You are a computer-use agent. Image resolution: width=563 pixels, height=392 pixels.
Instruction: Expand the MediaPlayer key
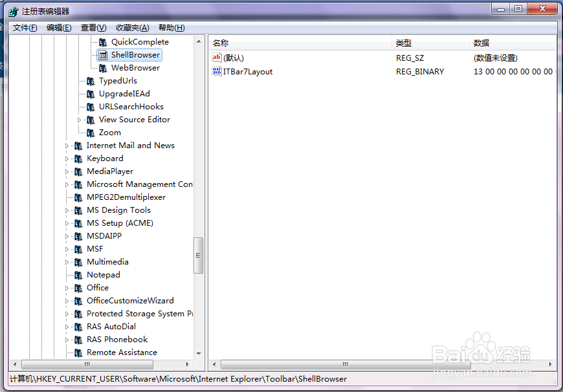pyautogui.click(x=67, y=171)
